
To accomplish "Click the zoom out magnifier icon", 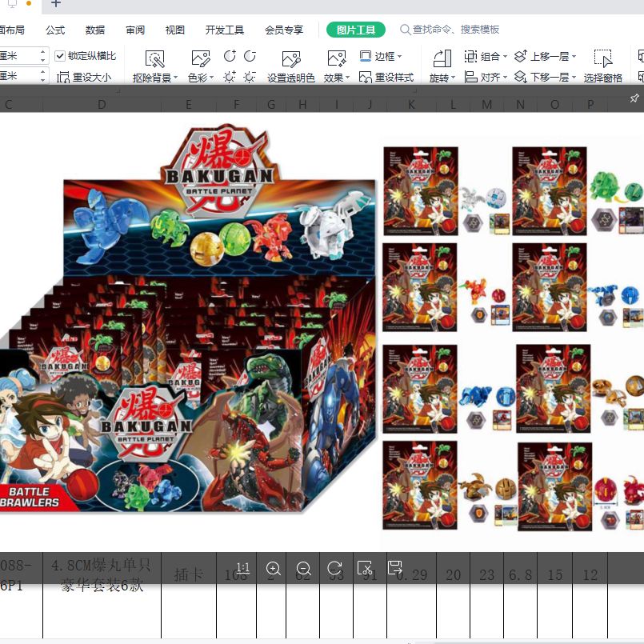I will point(303,569).
